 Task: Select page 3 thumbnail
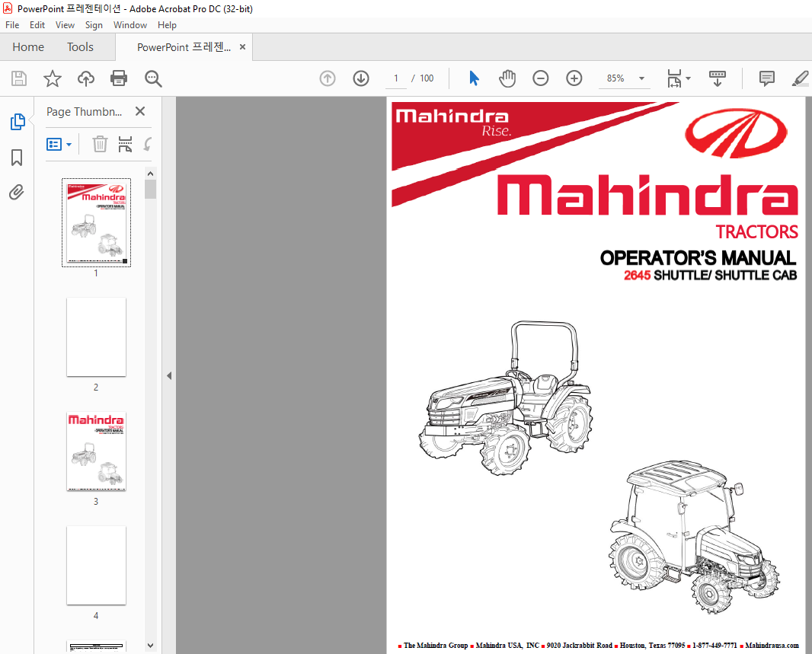[96, 451]
